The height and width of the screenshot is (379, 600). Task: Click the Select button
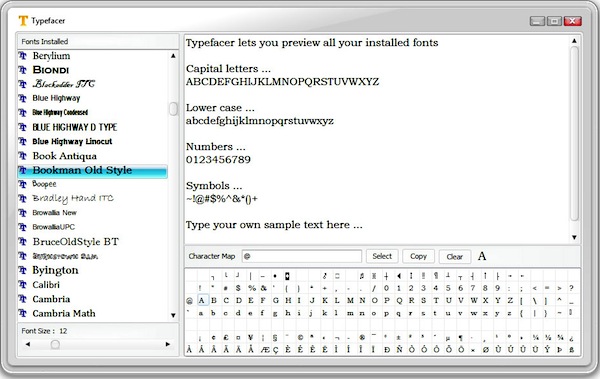tap(382, 256)
